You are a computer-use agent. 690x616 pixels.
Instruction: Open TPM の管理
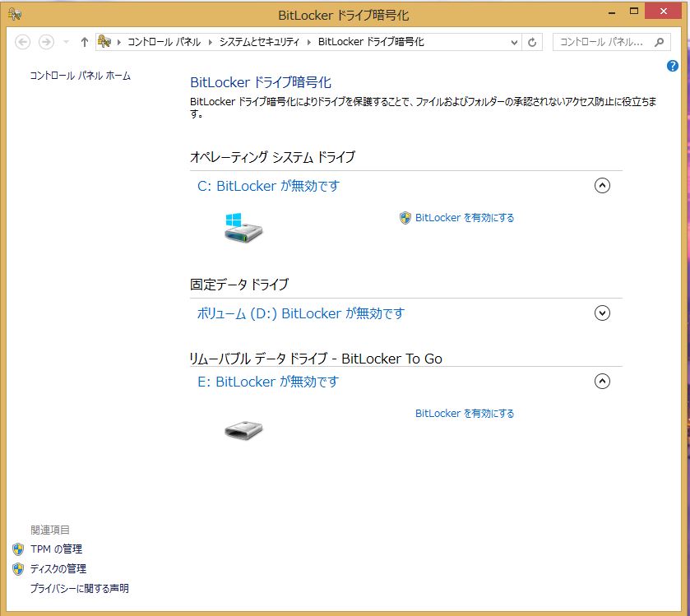pos(56,549)
